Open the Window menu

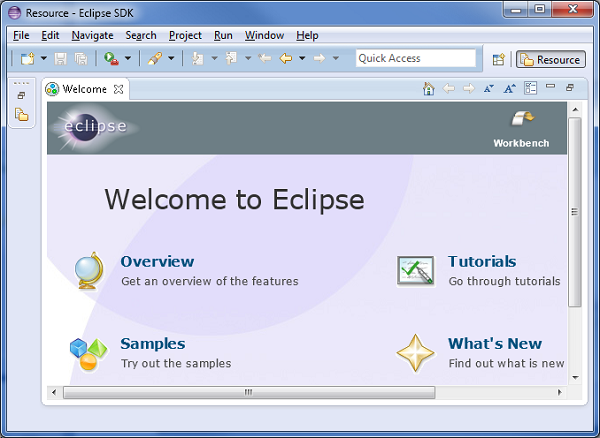(x=264, y=36)
